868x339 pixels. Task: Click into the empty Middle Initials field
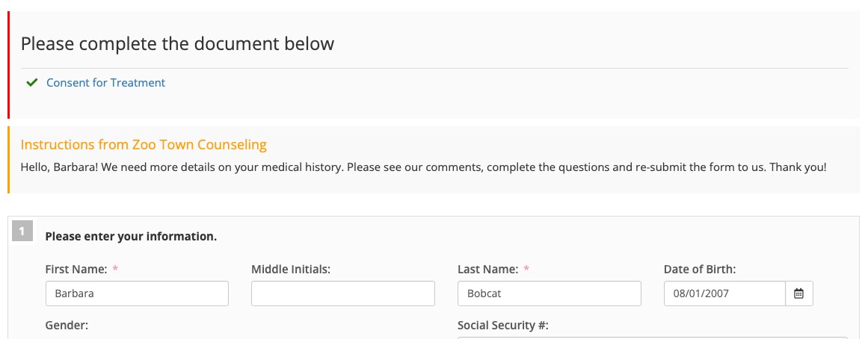point(342,293)
